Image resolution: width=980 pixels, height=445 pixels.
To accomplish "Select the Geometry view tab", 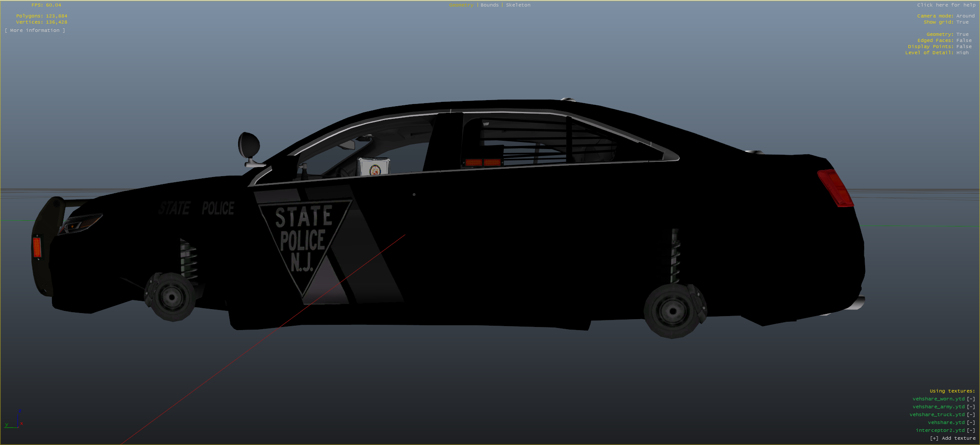I will coord(461,5).
